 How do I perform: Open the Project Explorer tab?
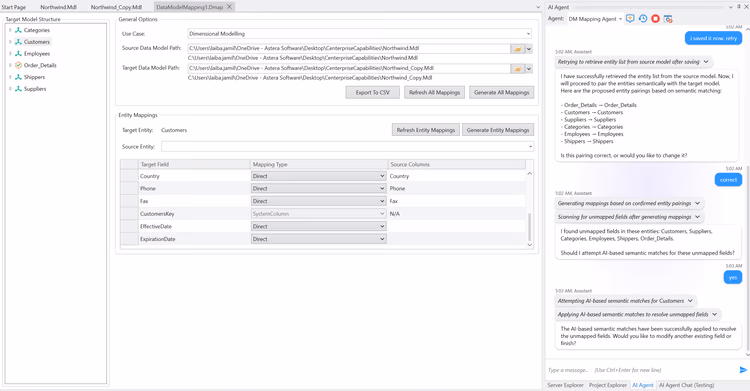click(x=607, y=385)
